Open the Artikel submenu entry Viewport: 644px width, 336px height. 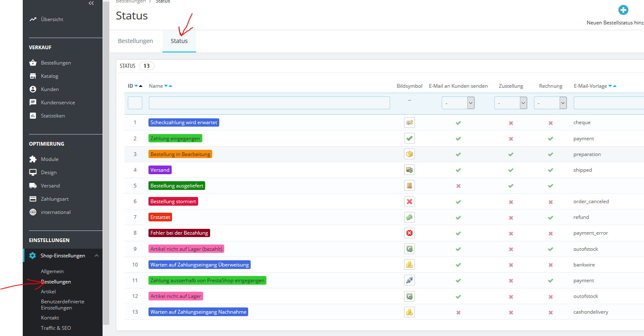(48, 292)
